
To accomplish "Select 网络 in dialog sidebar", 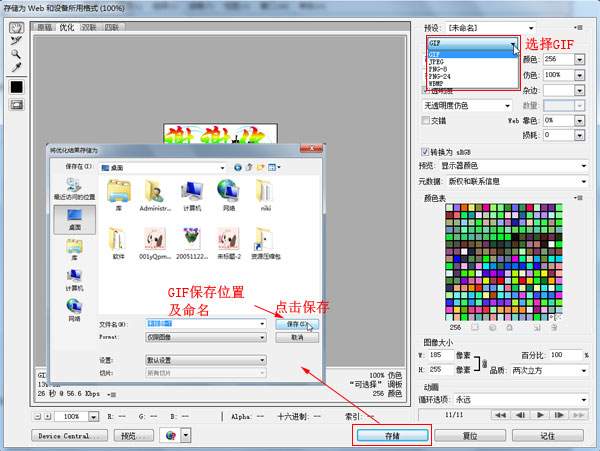I will coord(74,310).
